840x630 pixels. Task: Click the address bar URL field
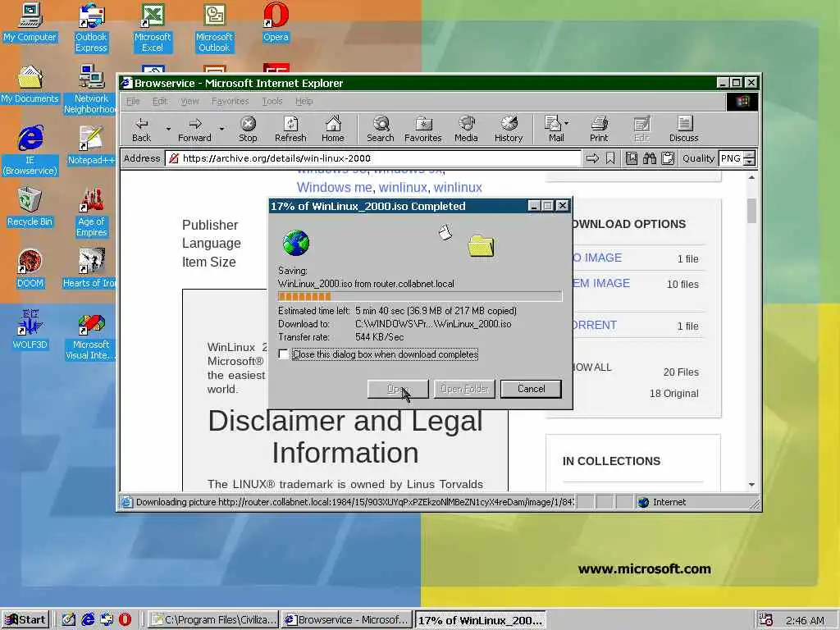pyautogui.click(x=373, y=158)
